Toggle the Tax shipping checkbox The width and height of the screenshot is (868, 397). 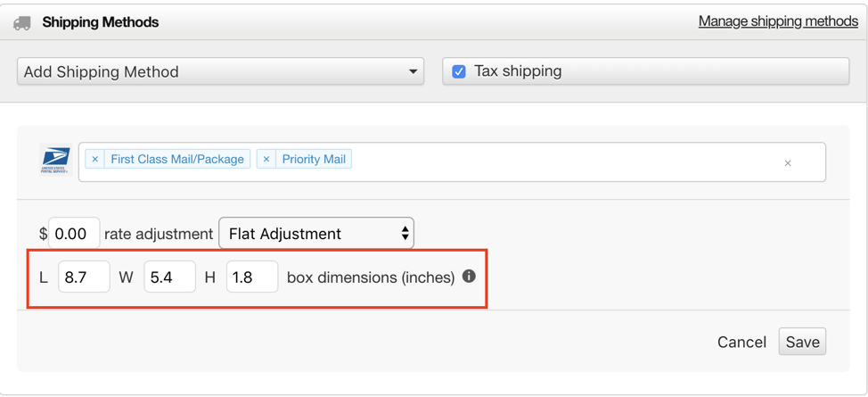tap(459, 71)
